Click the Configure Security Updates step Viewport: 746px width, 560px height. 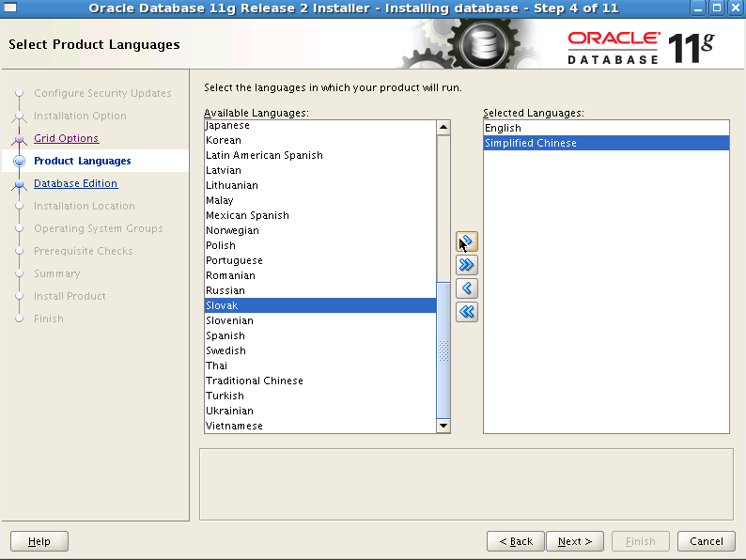[x=102, y=93]
